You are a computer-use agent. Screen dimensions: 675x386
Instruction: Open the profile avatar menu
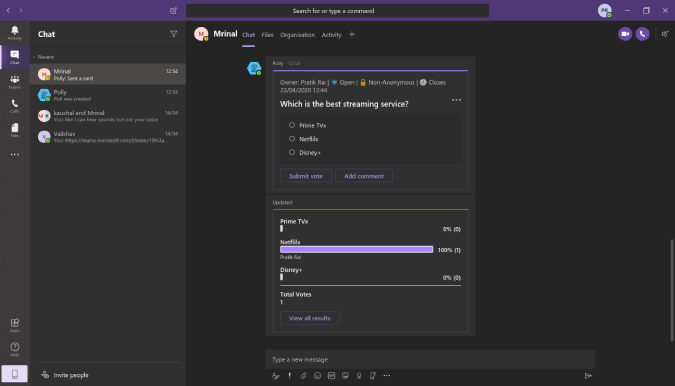605,10
